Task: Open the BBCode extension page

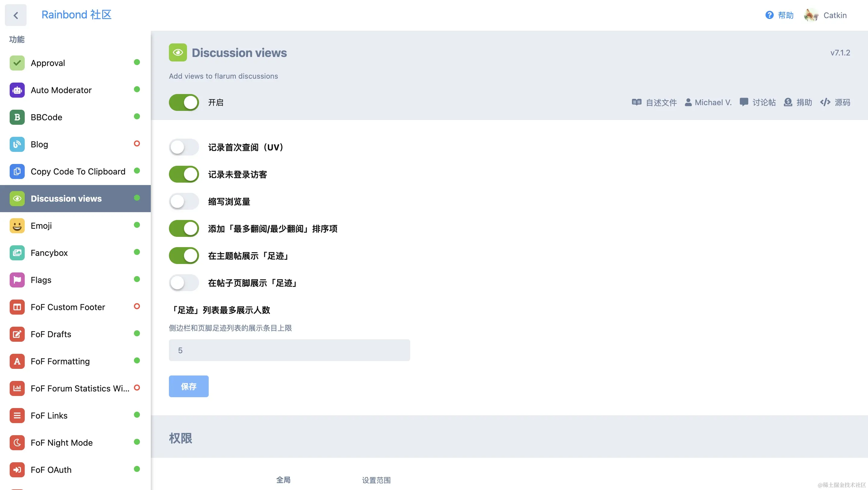Action: pos(75,117)
